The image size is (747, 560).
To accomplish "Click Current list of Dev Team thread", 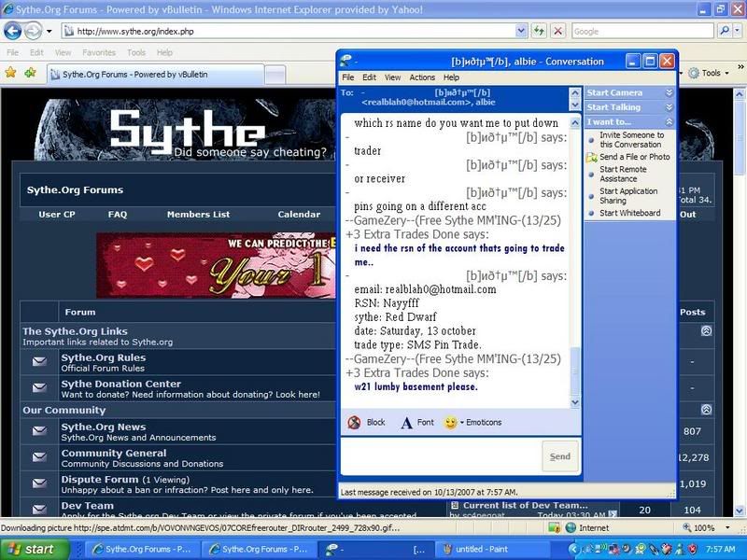I will [525, 505].
